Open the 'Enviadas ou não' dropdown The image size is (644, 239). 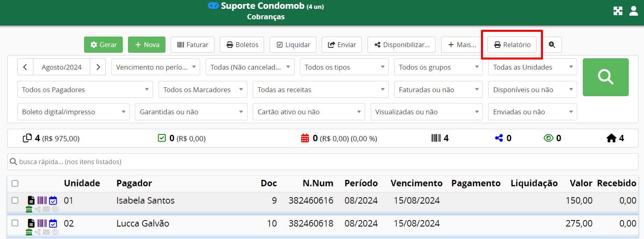click(533, 112)
